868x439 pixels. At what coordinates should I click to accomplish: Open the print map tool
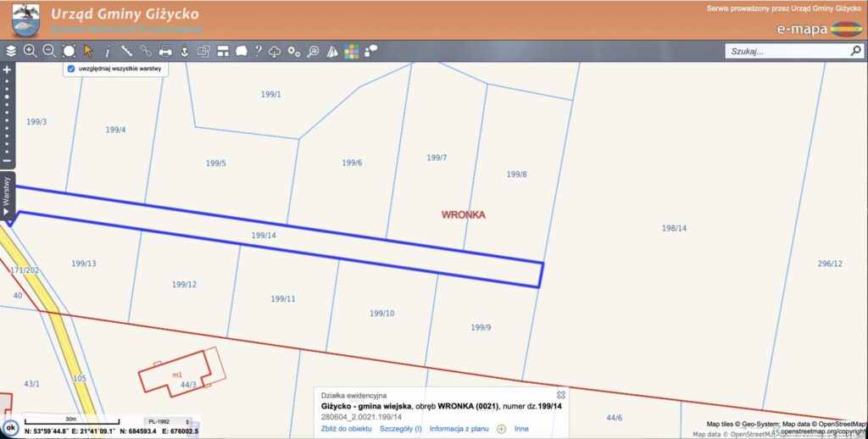(165, 52)
